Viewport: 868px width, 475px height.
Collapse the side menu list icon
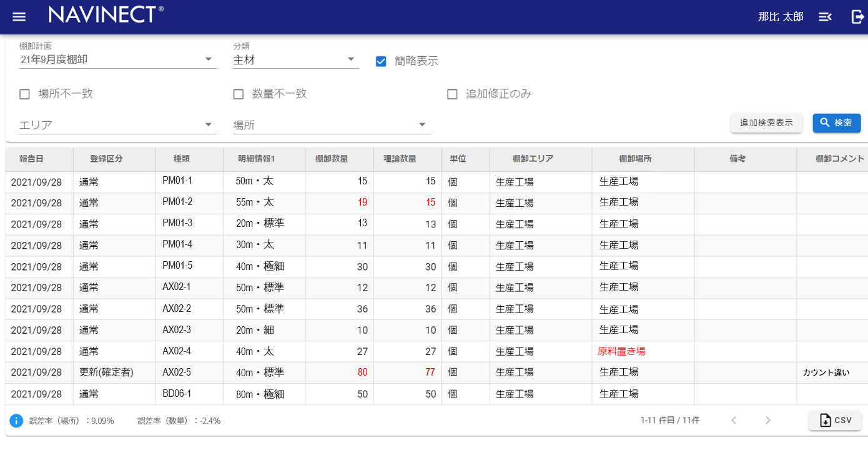[x=825, y=17]
